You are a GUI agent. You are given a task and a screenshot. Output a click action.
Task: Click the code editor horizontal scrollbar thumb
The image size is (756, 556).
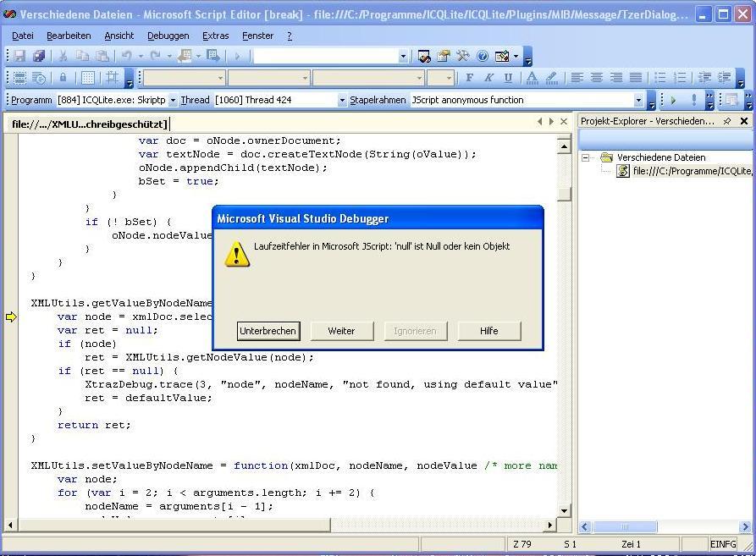174,525
